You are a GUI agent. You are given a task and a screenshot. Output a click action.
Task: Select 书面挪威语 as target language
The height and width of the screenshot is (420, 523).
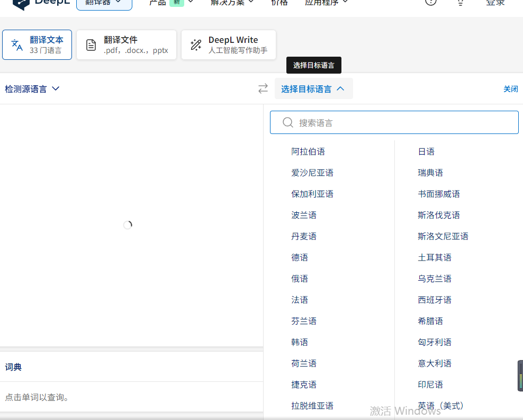tap(439, 194)
